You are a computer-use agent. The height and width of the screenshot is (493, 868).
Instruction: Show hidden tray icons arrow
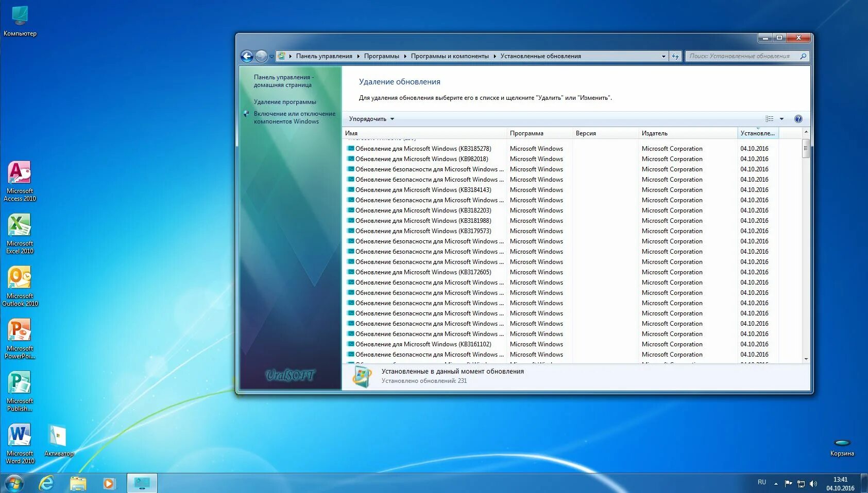coord(776,484)
